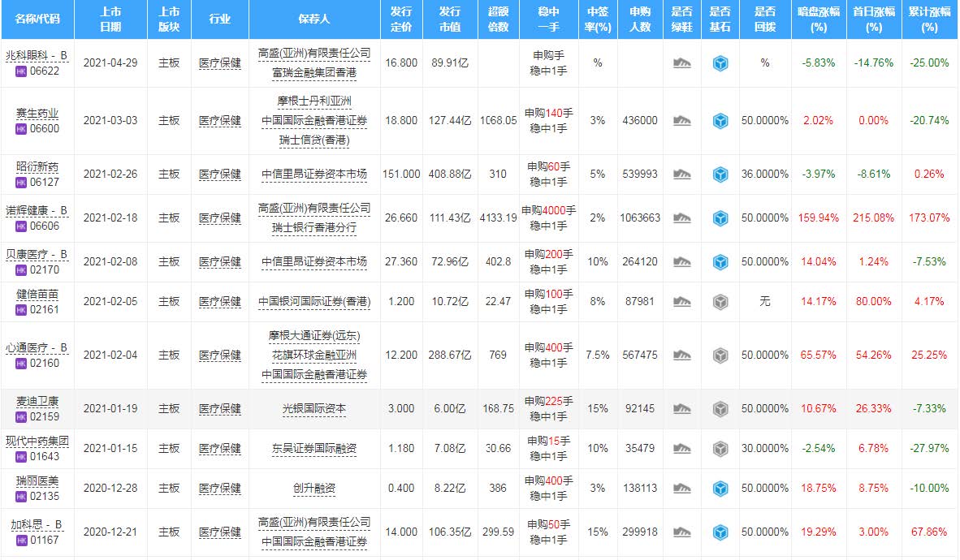
Task: Click the 医疗保健 industry link for 昭衍新药
Action: [219, 174]
